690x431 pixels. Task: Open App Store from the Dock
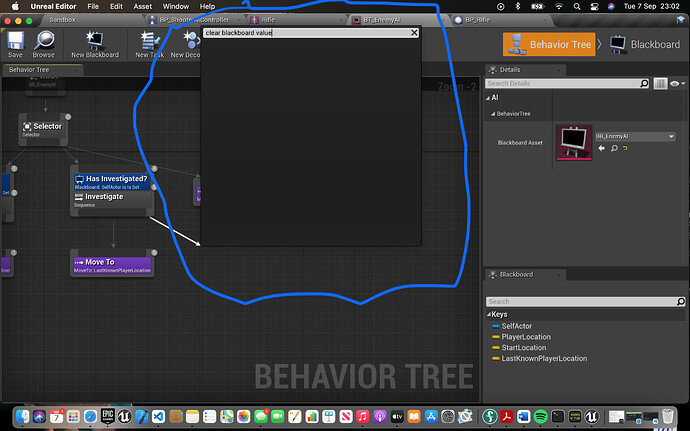point(431,416)
